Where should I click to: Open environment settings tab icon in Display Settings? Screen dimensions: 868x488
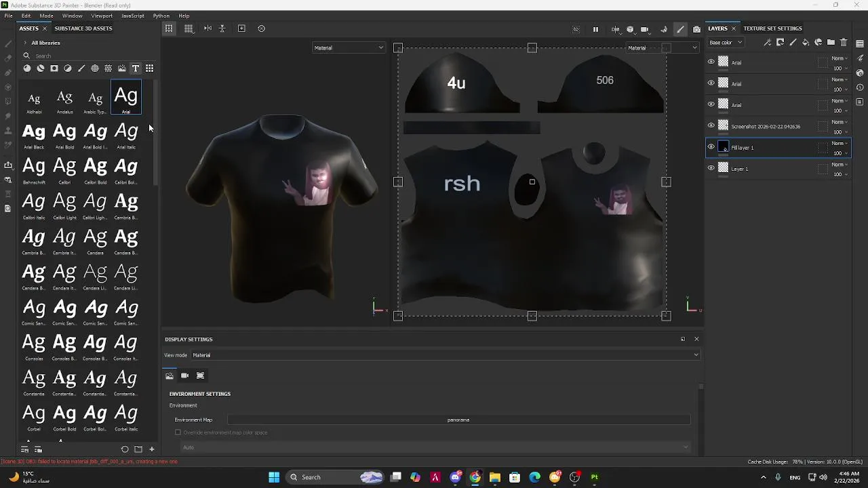170,375
